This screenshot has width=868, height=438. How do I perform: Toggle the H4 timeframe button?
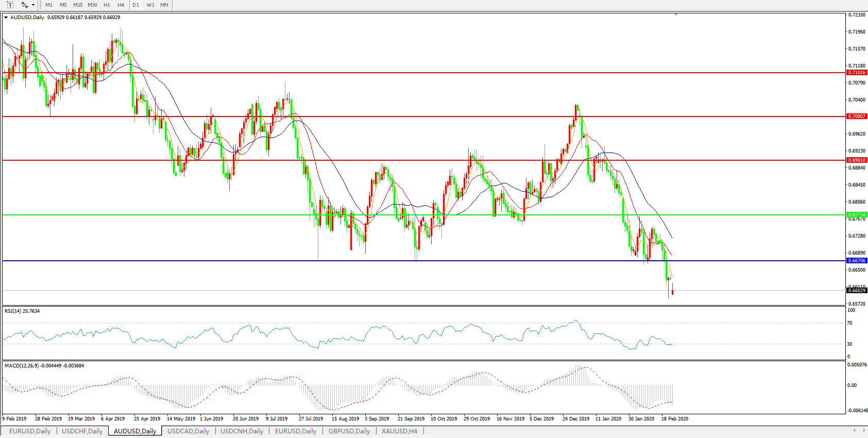(x=121, y=5)
